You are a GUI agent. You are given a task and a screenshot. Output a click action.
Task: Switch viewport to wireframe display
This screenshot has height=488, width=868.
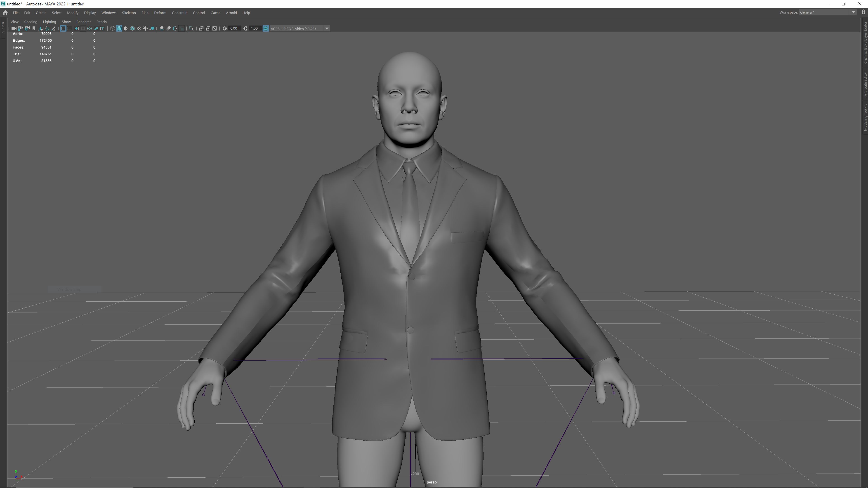coord(113,29)
